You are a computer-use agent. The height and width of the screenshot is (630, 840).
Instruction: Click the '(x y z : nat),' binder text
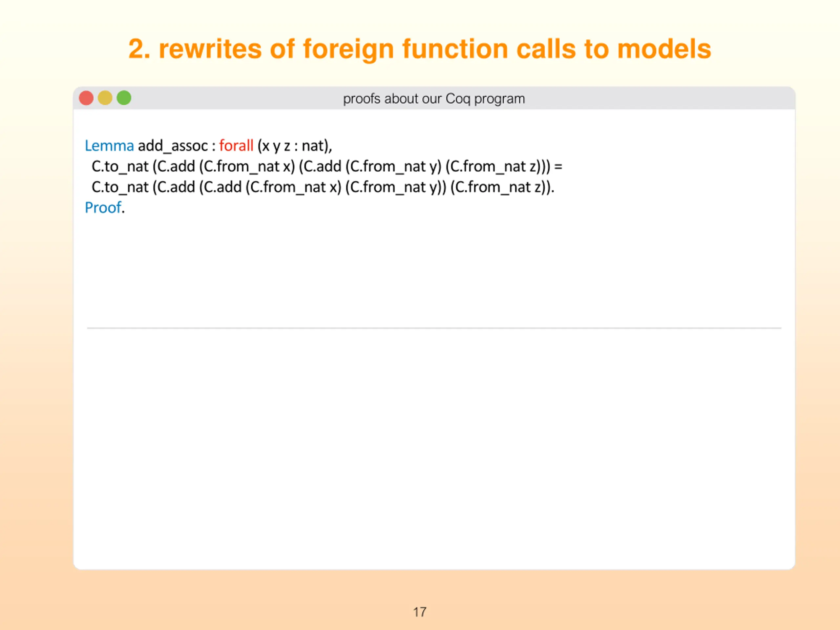pyautogui.click(x=295, y=146)
